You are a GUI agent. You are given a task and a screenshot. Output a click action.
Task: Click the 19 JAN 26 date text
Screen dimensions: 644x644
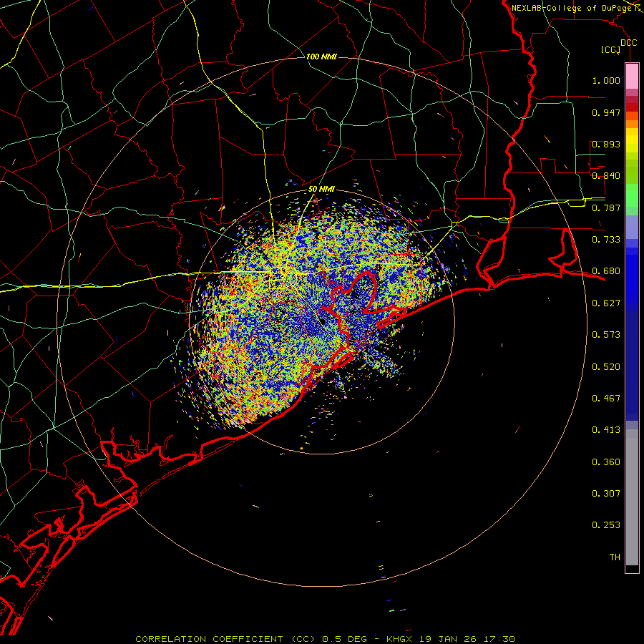(448, 639)
